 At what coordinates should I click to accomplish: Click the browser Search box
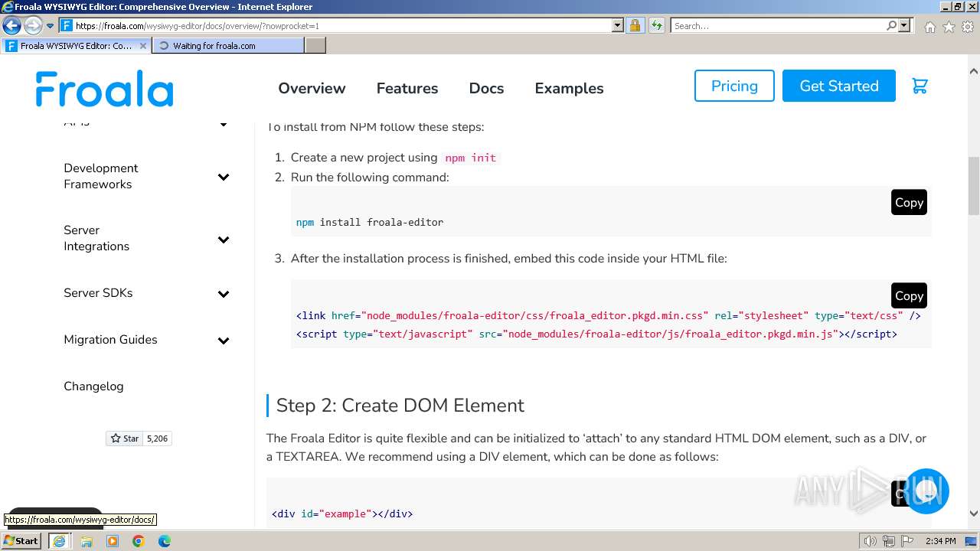pyautogui.click(x=779, y=25)
